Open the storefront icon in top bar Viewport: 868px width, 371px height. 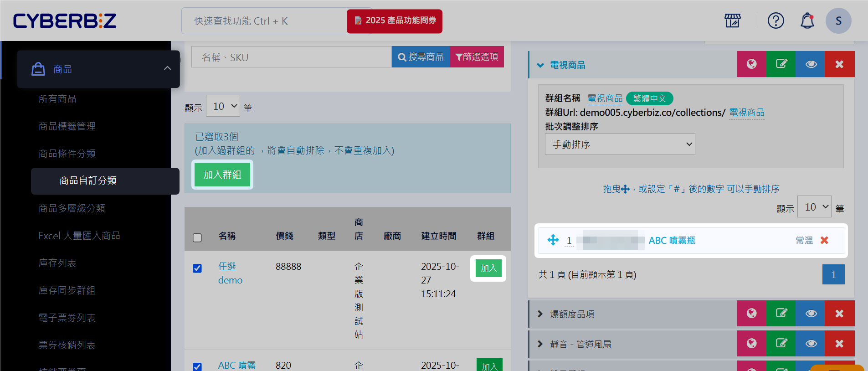point(732,21)
